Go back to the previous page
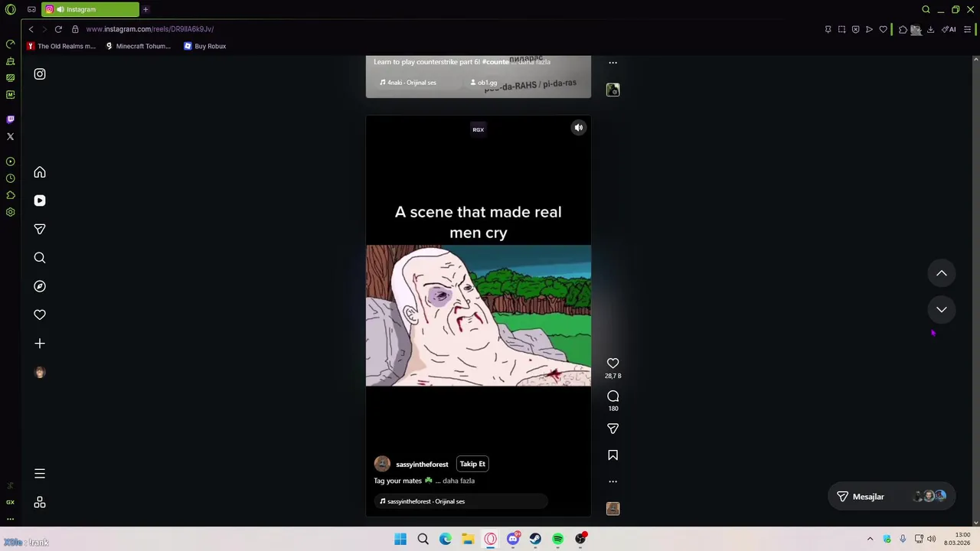This screenshot has height=551, width=980. [31, 29]
